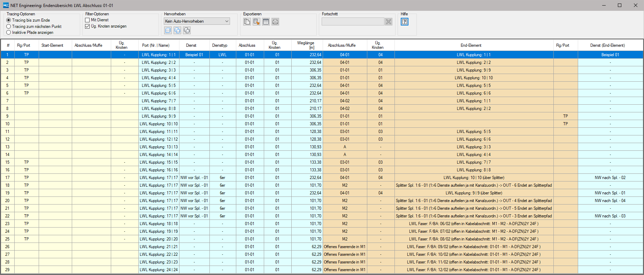Image resolution: width=644 pixels, height=275 pixels.
Task: Click 'LWL Kupplung: 21 | 21' port cell
Action: (159, 247)
